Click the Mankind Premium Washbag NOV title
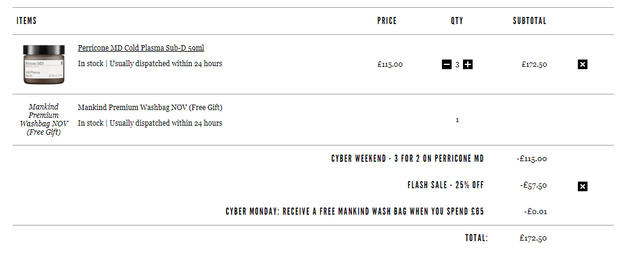The height and width of the screenshot is (261, 644). click(150, 108)
